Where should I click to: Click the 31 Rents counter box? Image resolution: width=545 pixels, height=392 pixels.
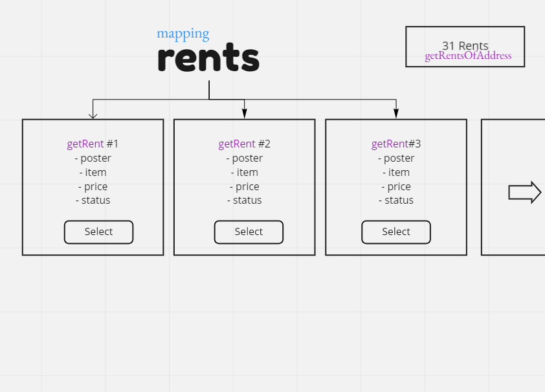[x=465, y=46]
